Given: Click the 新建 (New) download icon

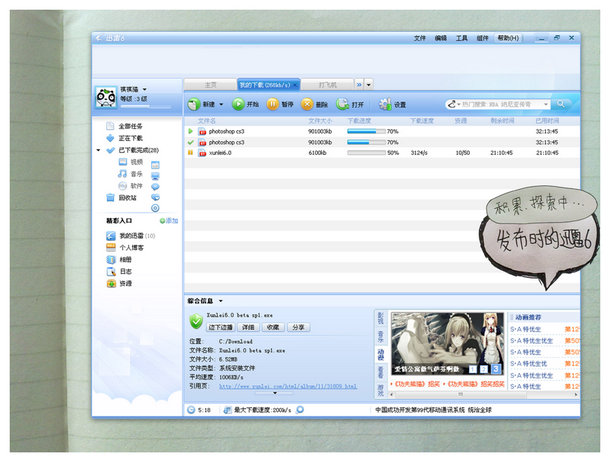Looking at the screenshot, I should [x=193, y=104].
